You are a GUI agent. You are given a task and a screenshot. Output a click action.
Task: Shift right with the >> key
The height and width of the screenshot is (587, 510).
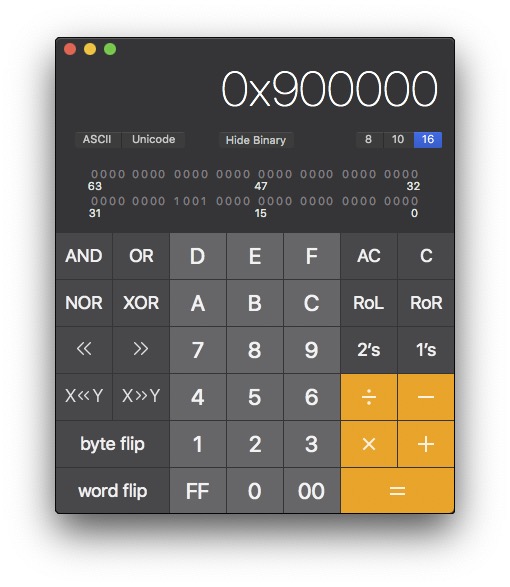coord(141,350)
